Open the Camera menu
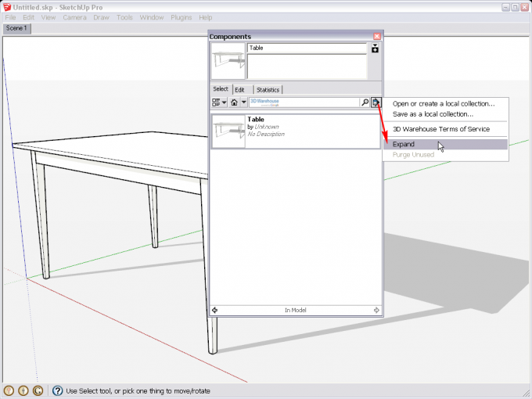Screen dimensions: 532x399 pos(74,17)
